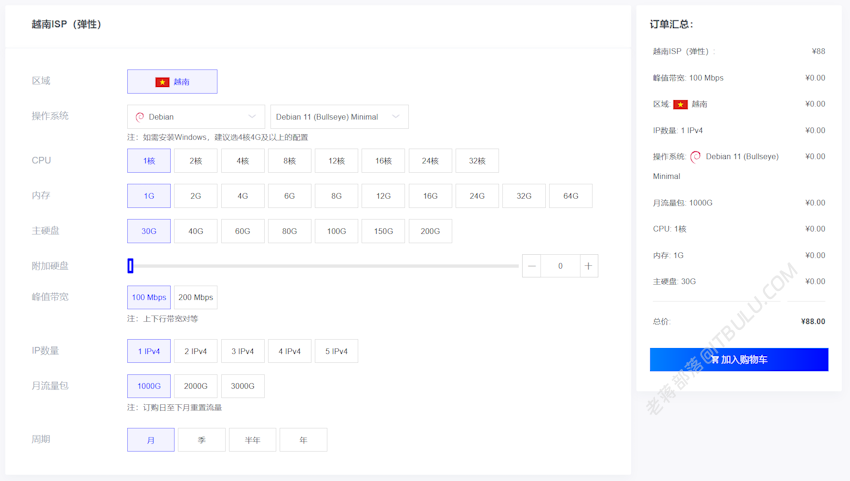Click the 月流量包: 1000G summary line

(x=682, y=203)
